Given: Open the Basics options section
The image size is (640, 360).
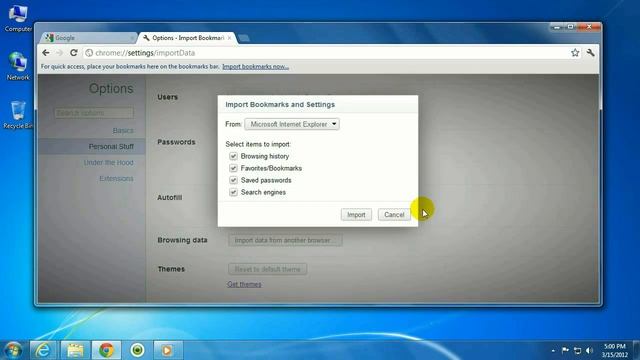Looking at the screenshot, I should 123,131.
